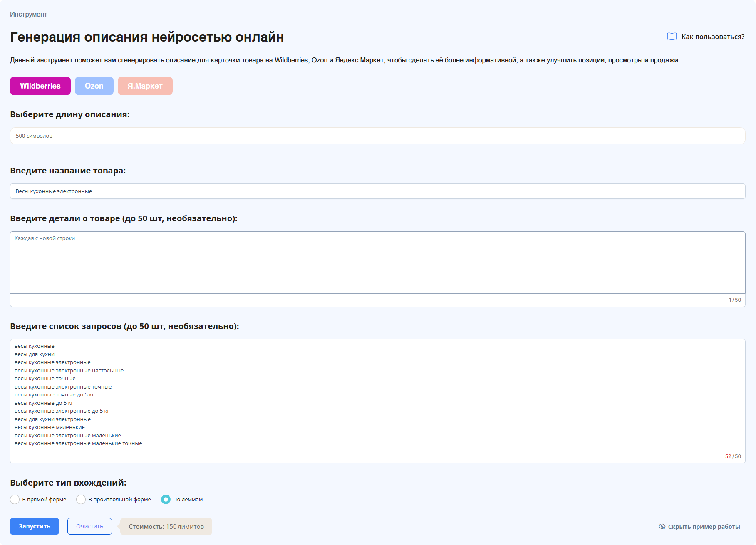Switch to the Wildberries marketplace tab
This screenshot has height=545, width=756.
(x=40, y=86)
